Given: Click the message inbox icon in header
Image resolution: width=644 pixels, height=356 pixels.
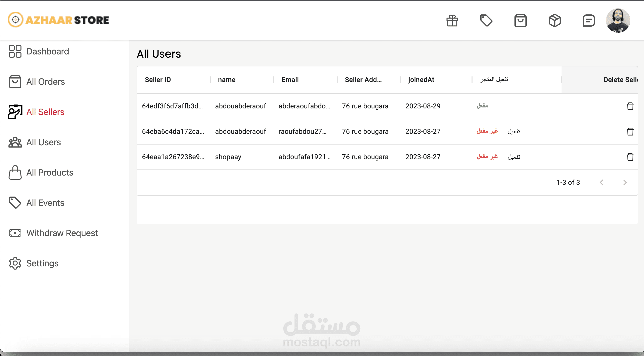Looking at the screenshot, I should coord(588,21).
